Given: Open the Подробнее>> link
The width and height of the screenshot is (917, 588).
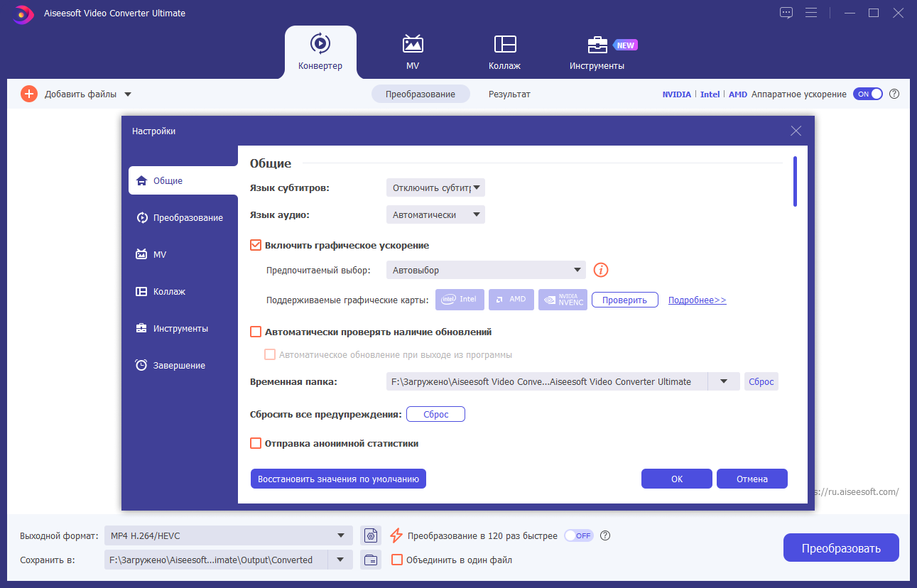Looking at the screenshot, I should coord(698,300).
